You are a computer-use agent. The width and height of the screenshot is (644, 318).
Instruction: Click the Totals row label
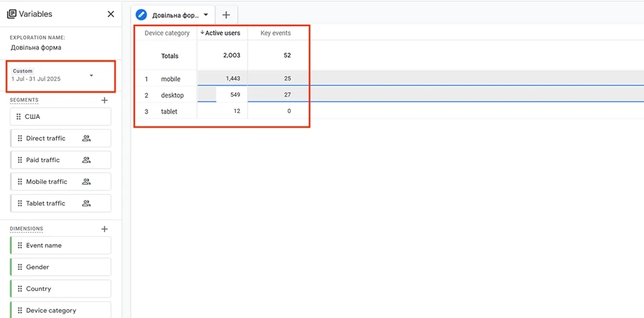click(x=170, y=56)
